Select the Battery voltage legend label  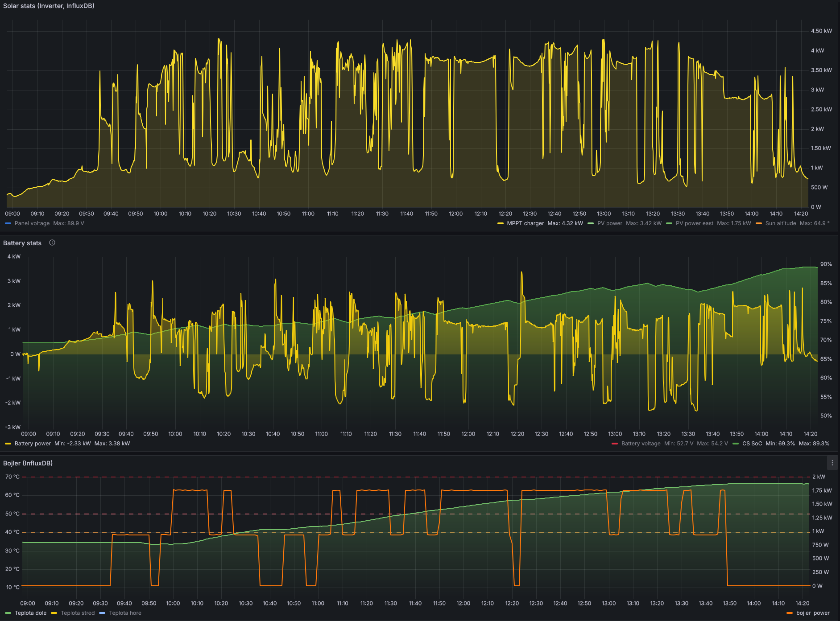641,444
